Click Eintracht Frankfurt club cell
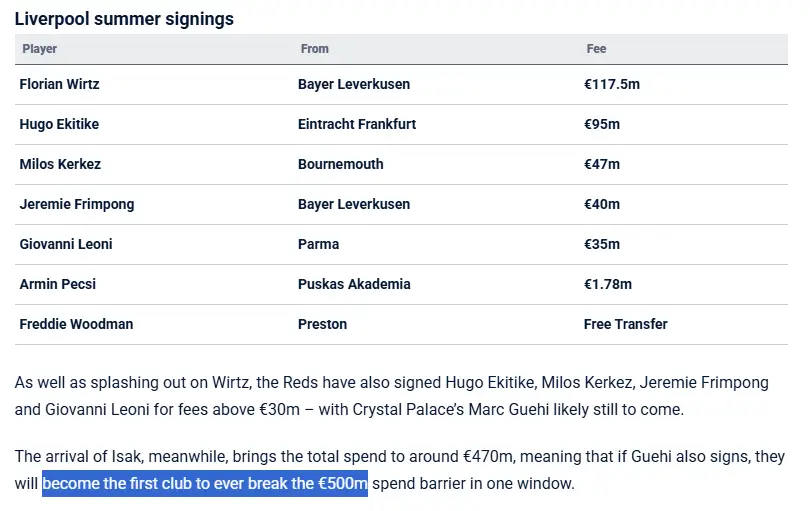 357,124
